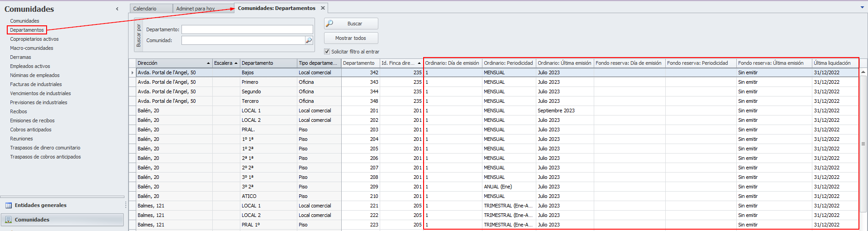The height and width of the screenshot is (231, 868).
Task: Sort by Última liquidación column header
Action: pos(832,63)
